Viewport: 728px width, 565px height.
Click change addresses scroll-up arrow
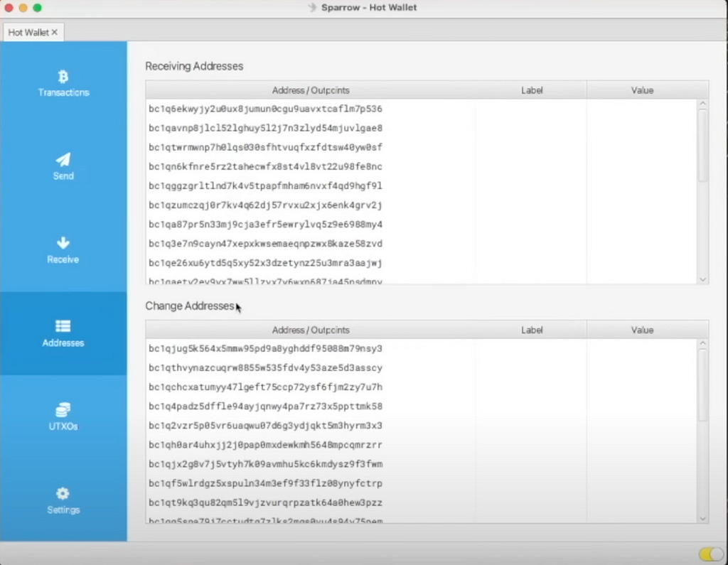coord(703,343)
